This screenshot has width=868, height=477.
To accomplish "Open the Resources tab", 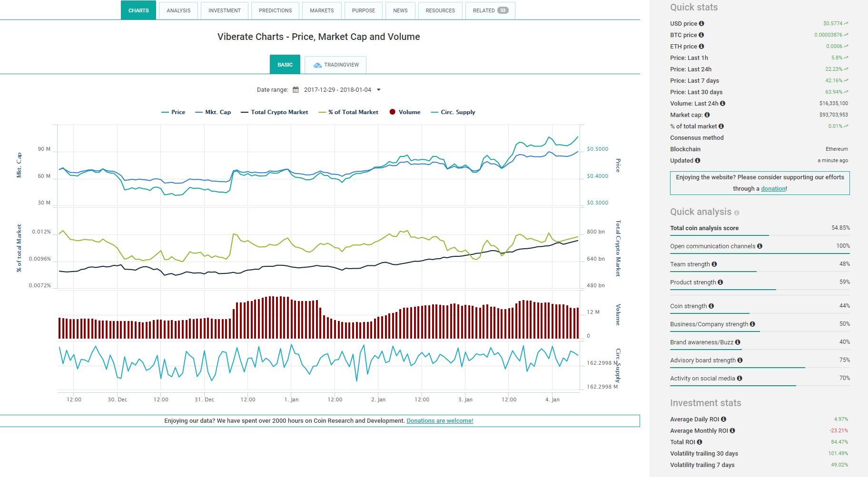I will pyautogui.click(x=440, y=10).
